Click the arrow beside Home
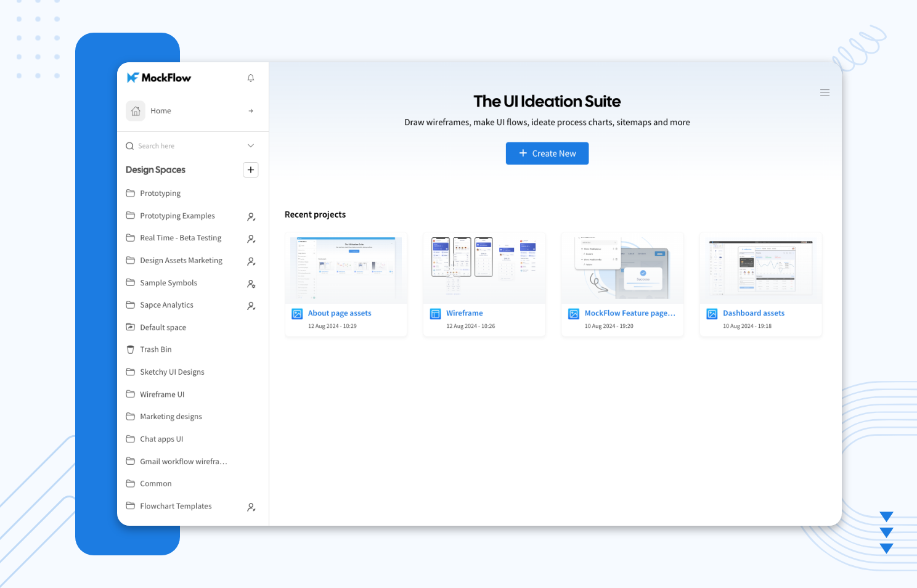The width and height of the screenshot is (917, 588). [x=251, y=111]
